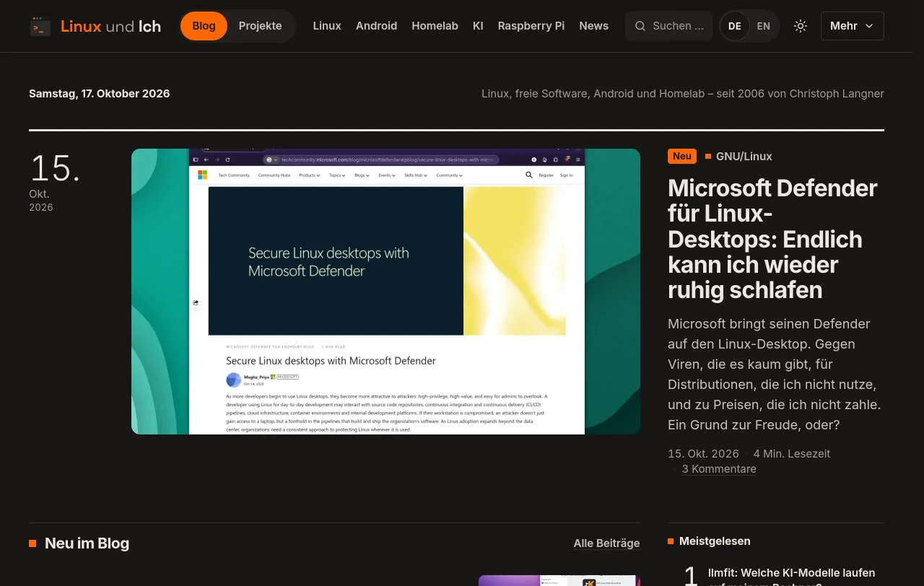Open the Linux und Ich site title
Screen dimensions: 924x586
point(110,27)
